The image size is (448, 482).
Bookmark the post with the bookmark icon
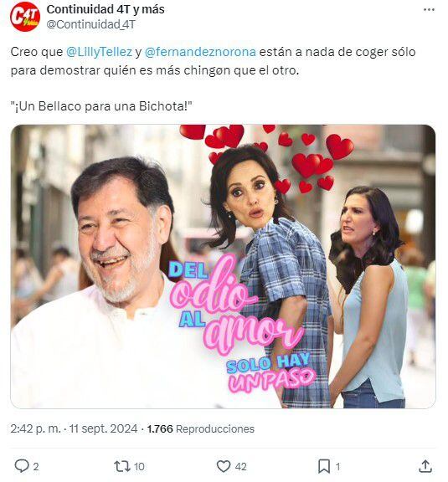coord(324,466)
